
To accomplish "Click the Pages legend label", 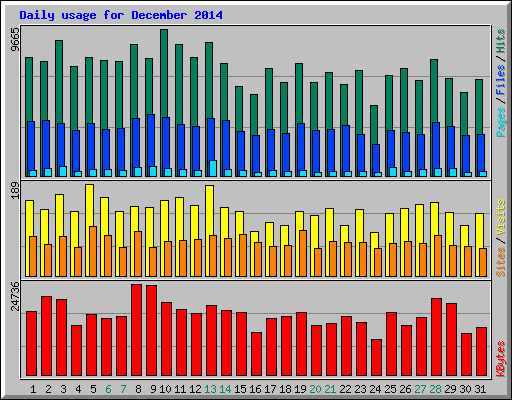I will point(501,122).
